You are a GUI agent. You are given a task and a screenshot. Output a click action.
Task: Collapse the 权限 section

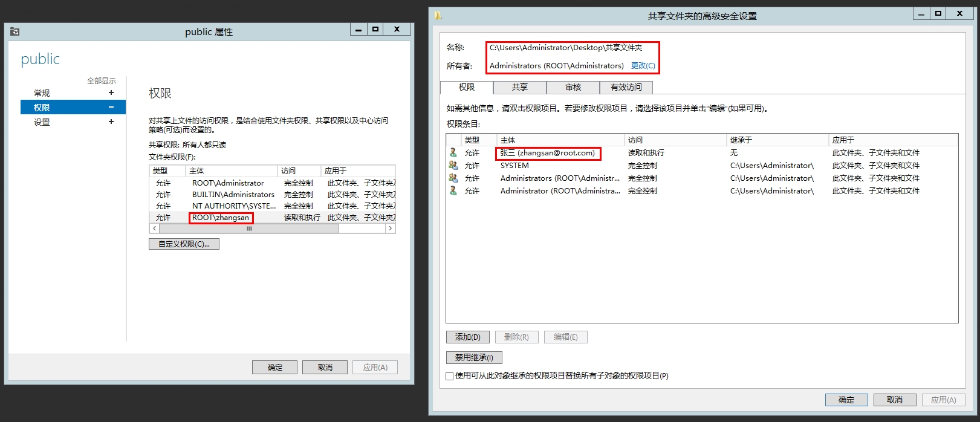111,107
